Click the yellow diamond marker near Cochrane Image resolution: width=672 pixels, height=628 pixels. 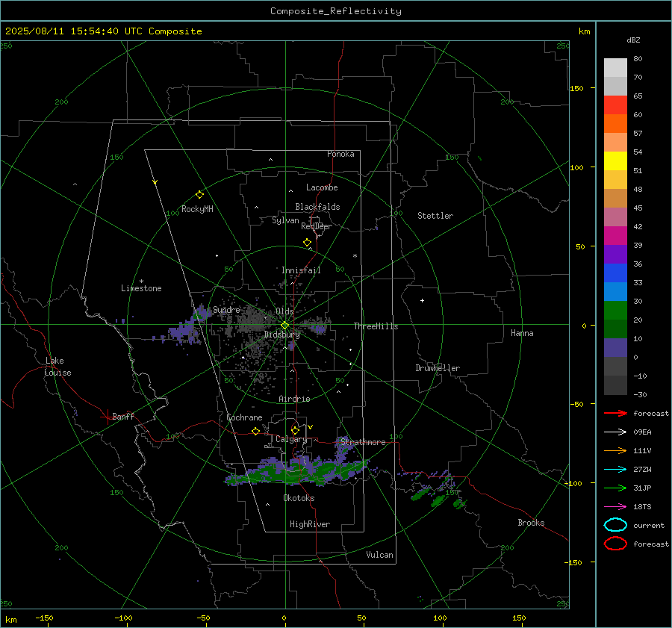pos(255,432)
